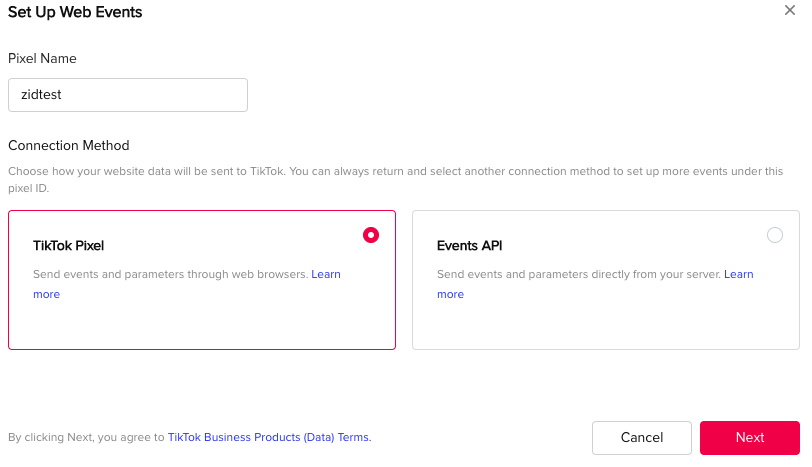Click the Cancel button
The image size is (812, 467).
pyautogui.click(x=642, y=437)
